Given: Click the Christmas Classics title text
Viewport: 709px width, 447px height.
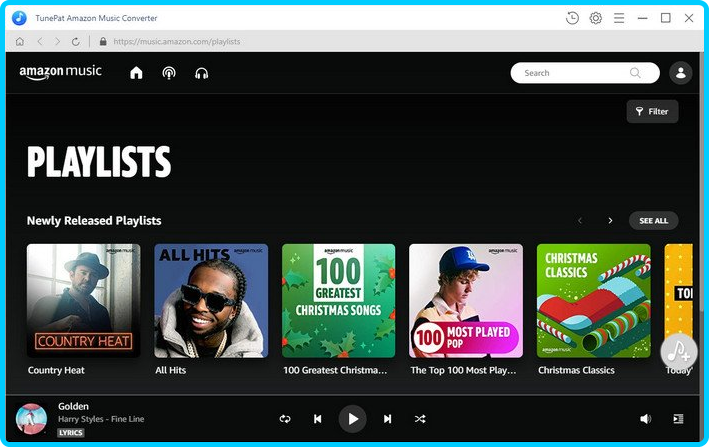Looking at the screenshot, I should (x=576, y=370).
